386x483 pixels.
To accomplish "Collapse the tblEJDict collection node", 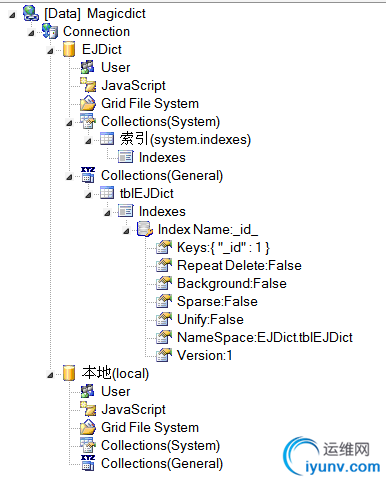I will [x=88, y=195].
